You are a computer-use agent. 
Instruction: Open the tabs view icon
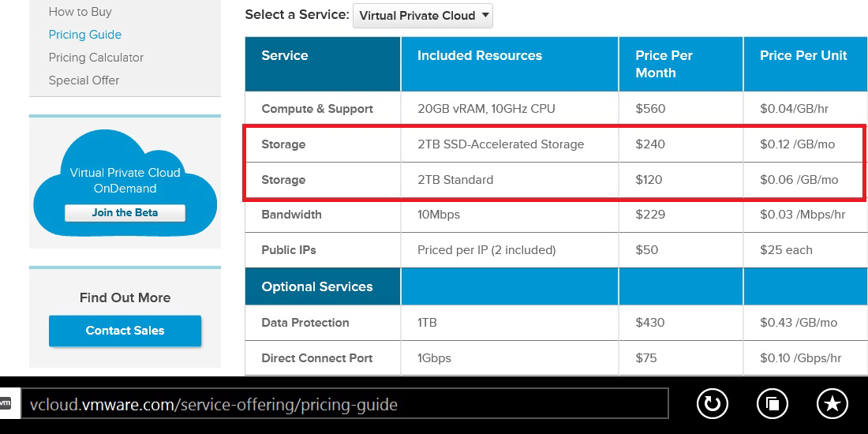point(773,403)
